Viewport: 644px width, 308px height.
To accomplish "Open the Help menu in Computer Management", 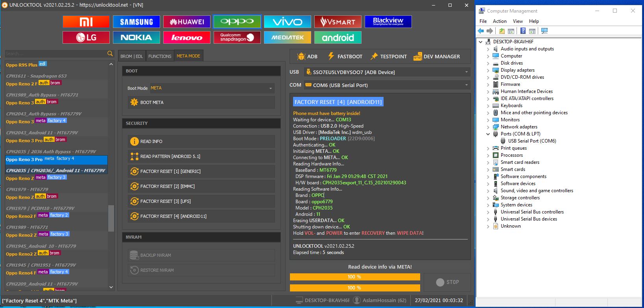I will 534,21.
